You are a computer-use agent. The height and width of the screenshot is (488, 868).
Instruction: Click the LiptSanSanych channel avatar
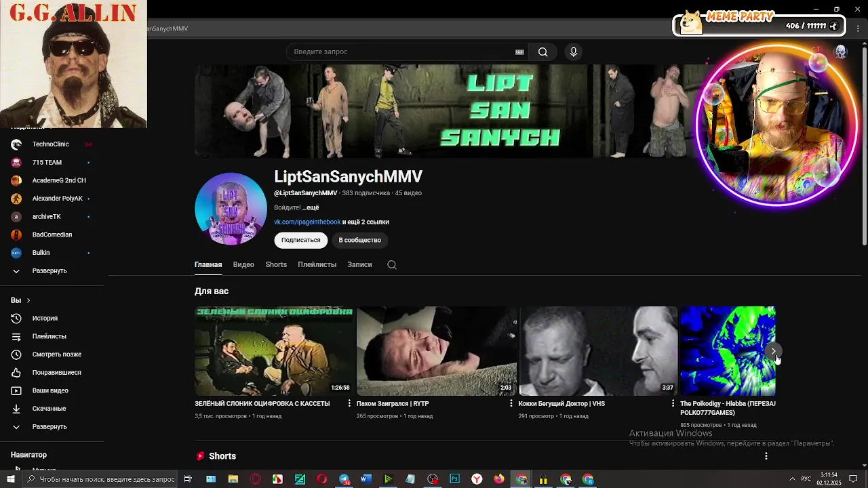231,209
